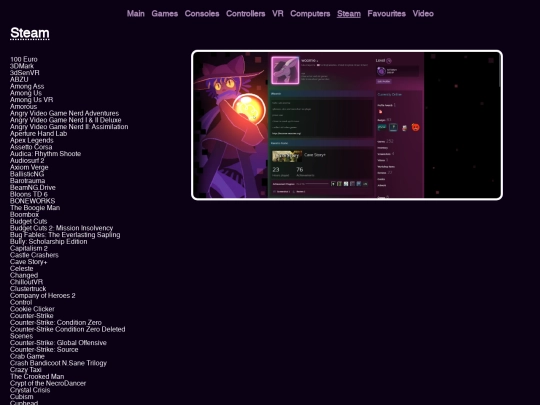Select Angry Video Game Nerd I & II Deluxe
Screen dimensions: 540x405
click(x=65, y=120)
